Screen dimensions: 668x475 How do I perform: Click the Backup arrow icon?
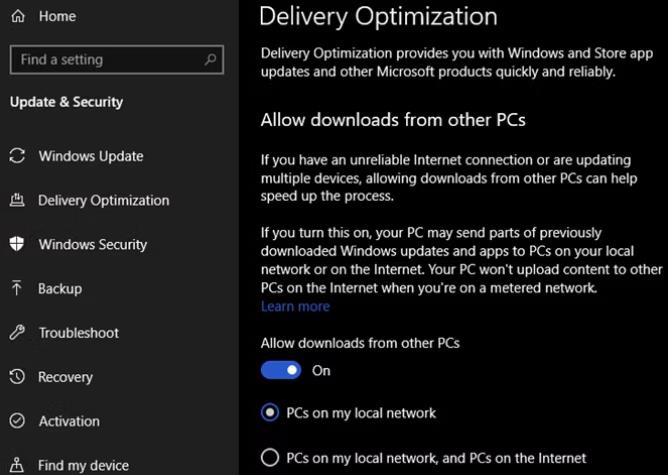(x=17, y=288)
